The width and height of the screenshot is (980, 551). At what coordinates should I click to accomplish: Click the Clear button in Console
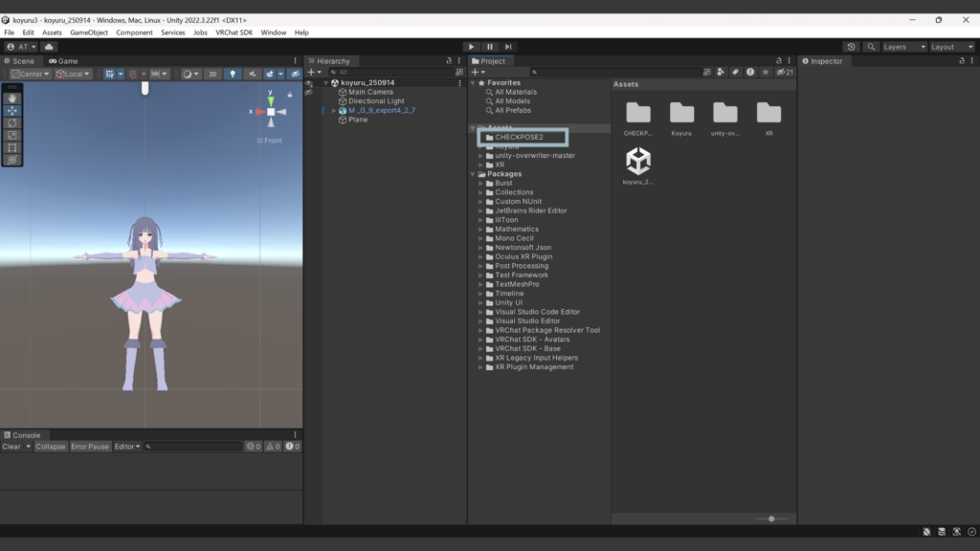pyautogui.click(x=11, y=447)
